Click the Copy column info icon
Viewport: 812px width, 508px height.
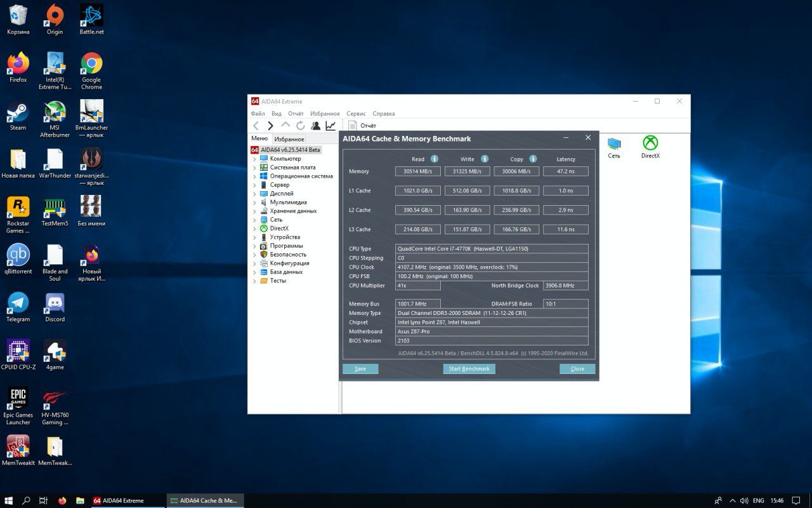(x=533, y=159)
